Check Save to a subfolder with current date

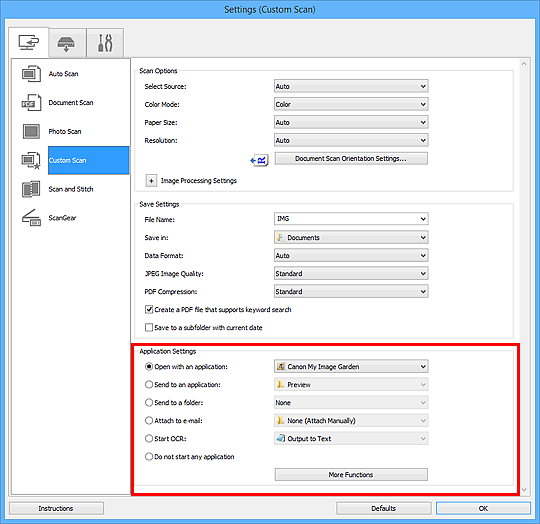click(x=149, y=327)
